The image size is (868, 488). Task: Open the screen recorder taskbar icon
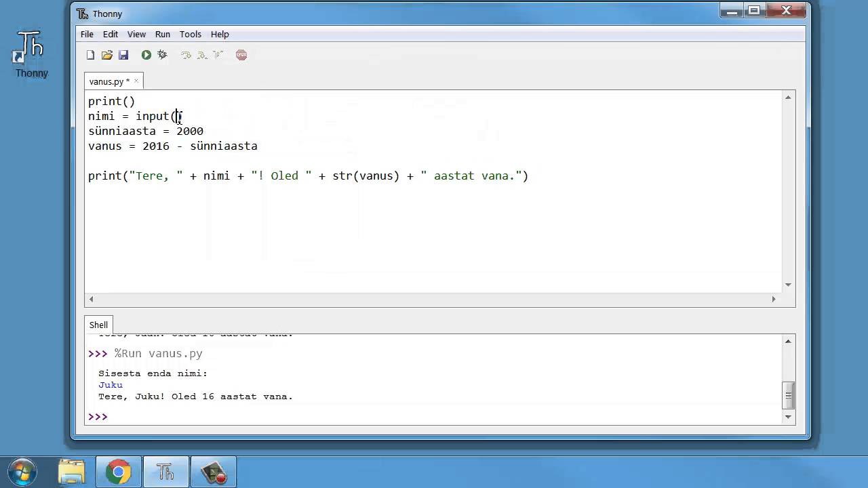click(x=214, y=472)
